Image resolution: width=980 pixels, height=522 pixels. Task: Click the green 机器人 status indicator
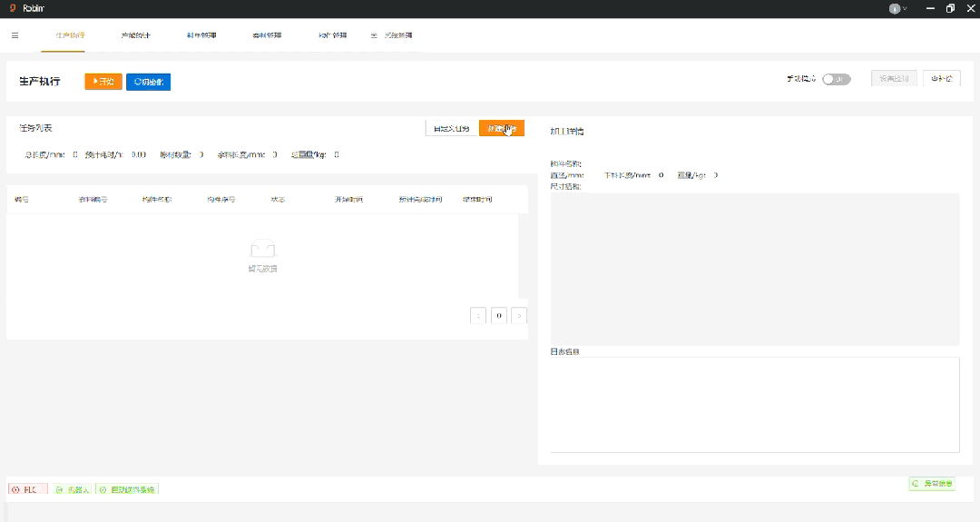(x=73, y=489)
